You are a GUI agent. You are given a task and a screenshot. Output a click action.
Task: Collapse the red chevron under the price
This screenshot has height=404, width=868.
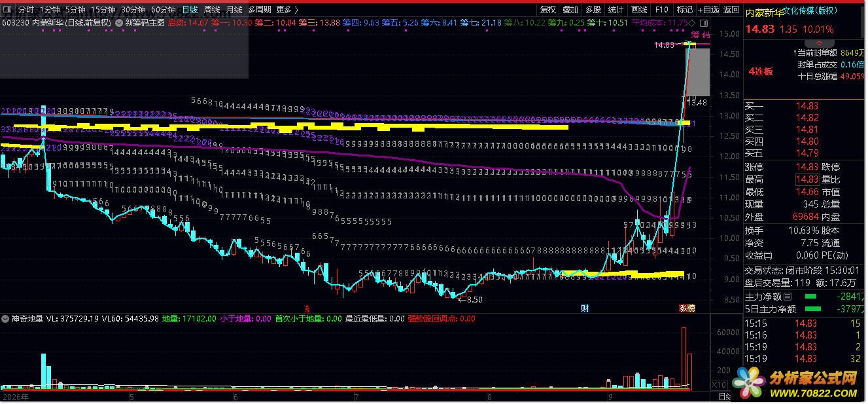[820, 43]
